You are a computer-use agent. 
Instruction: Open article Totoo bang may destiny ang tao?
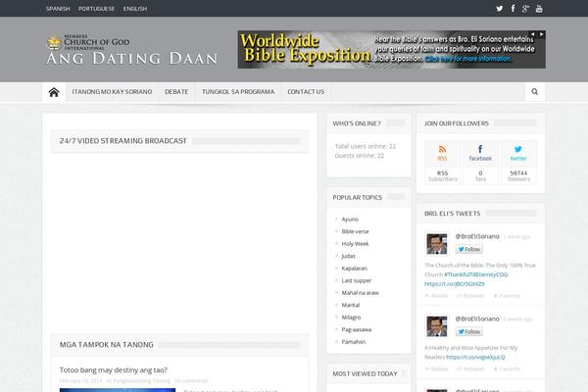coord(114,369)
